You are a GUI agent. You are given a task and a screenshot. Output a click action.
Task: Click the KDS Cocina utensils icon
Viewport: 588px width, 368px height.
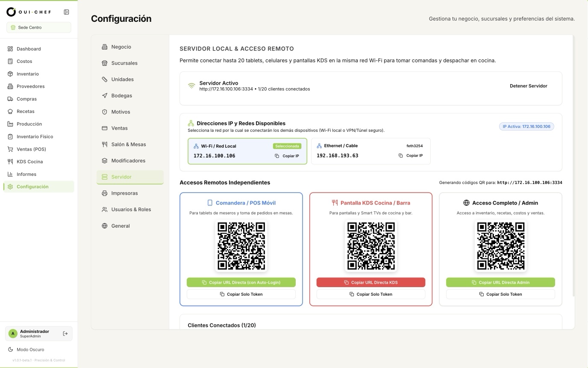point(11,162)
